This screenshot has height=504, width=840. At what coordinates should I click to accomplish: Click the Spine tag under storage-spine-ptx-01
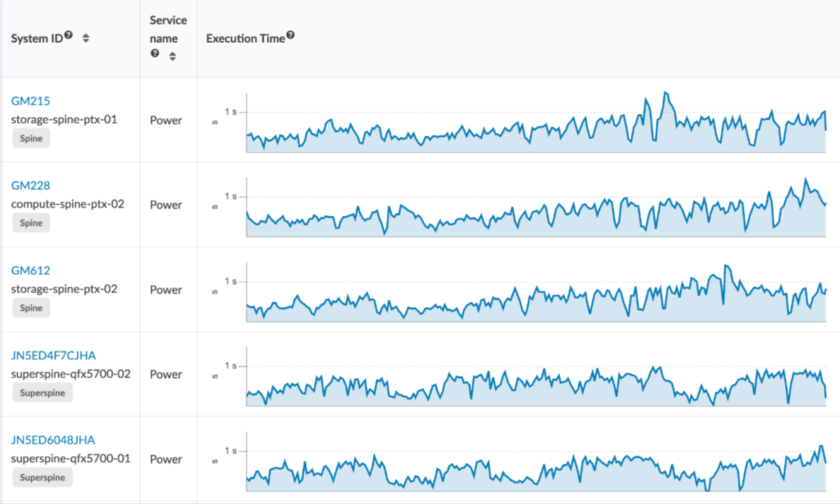[x=31, y=138]
